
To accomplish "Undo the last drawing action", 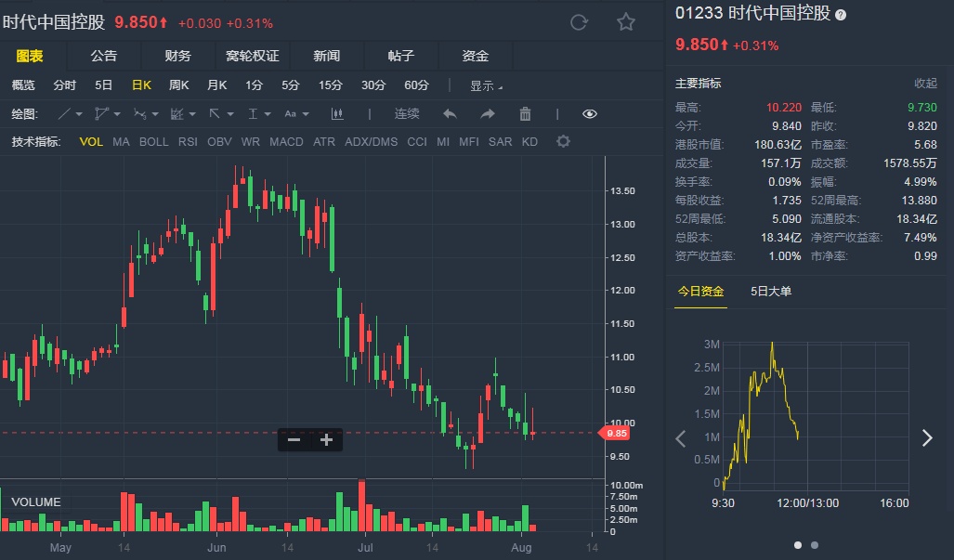I will (450, 114).
